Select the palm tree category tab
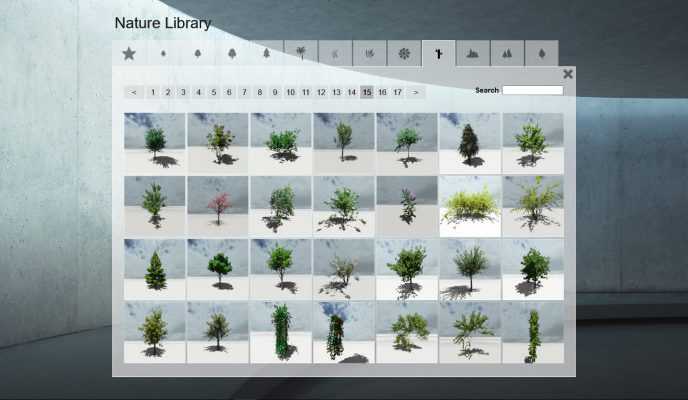Viewport: 688px width, 400px height. [x=301, y=54]
